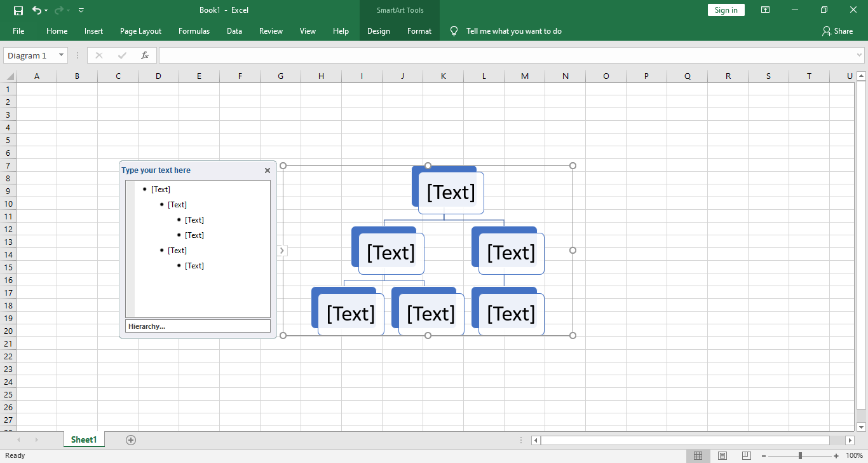Switch to Page Layout view in status bar
Screen dimensions: 868x463
[x=722, y=455]
